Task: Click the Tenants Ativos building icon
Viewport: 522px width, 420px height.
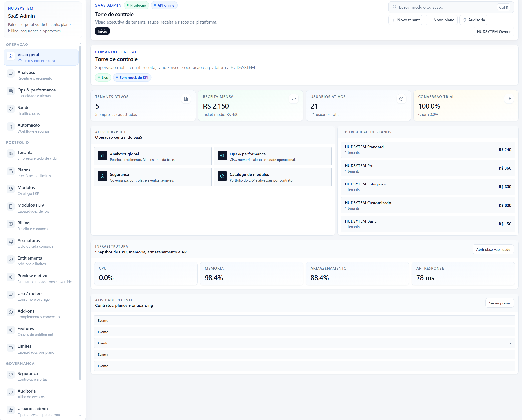Action: [x=186, y=99]
